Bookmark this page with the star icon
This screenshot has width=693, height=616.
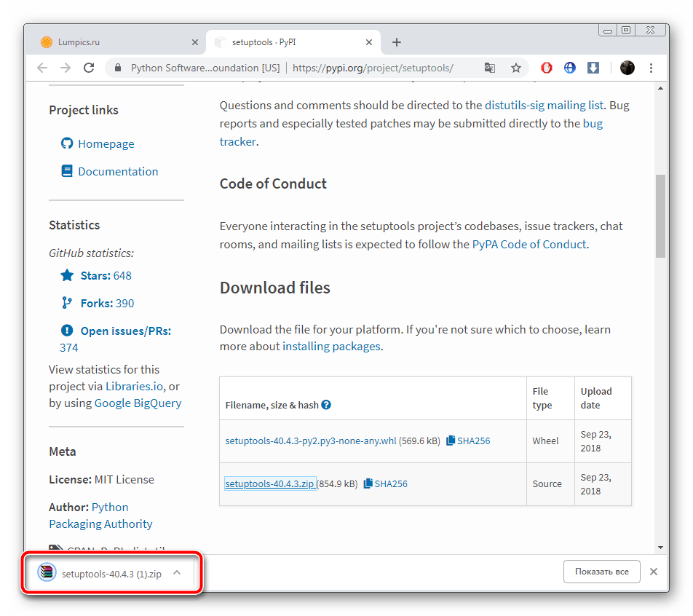pyautogui.click(x=516, y=68)
